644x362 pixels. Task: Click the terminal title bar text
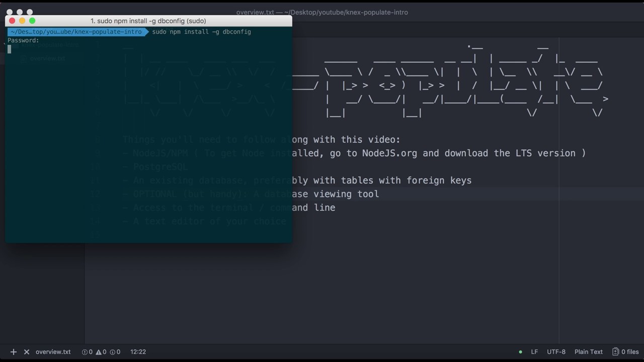click(148, 21)
